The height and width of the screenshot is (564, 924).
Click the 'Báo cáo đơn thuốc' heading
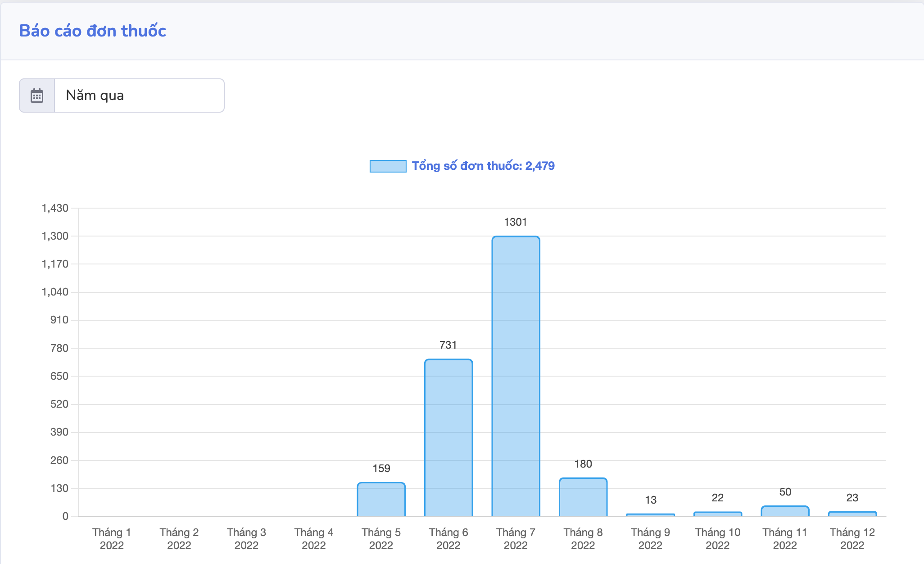tap(93, 31)
